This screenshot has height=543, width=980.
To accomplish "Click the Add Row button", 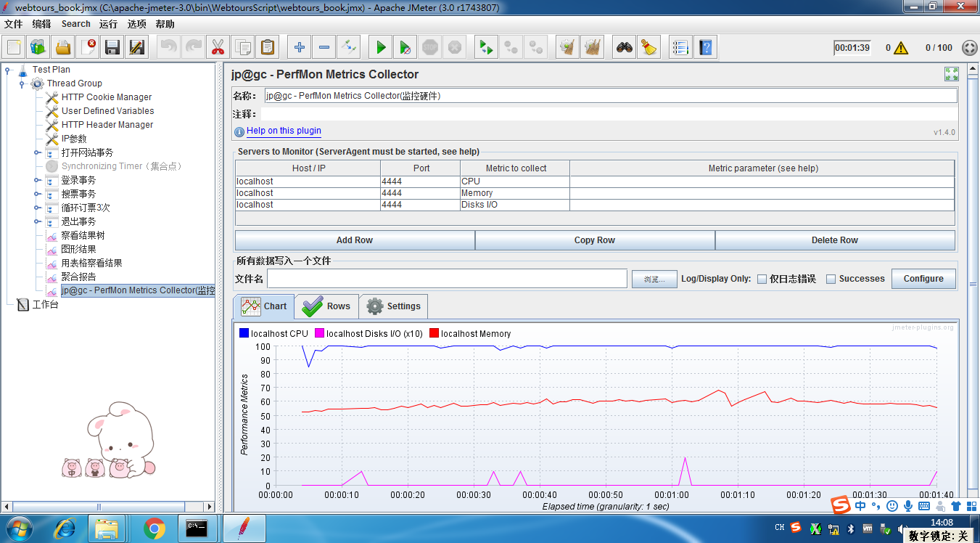I will pyautogui.click(x=355, y=240).
